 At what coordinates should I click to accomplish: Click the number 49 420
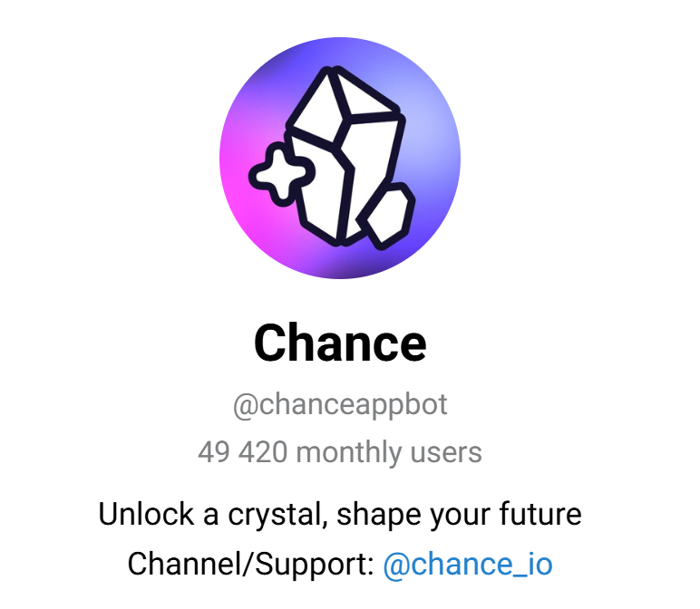click(243, 452)
